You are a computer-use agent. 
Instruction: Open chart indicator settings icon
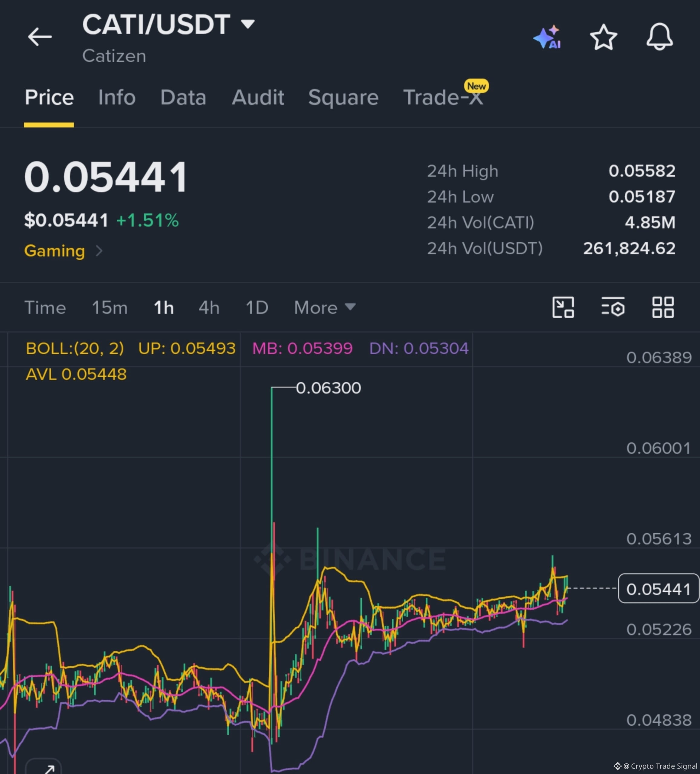pos(613,307)
